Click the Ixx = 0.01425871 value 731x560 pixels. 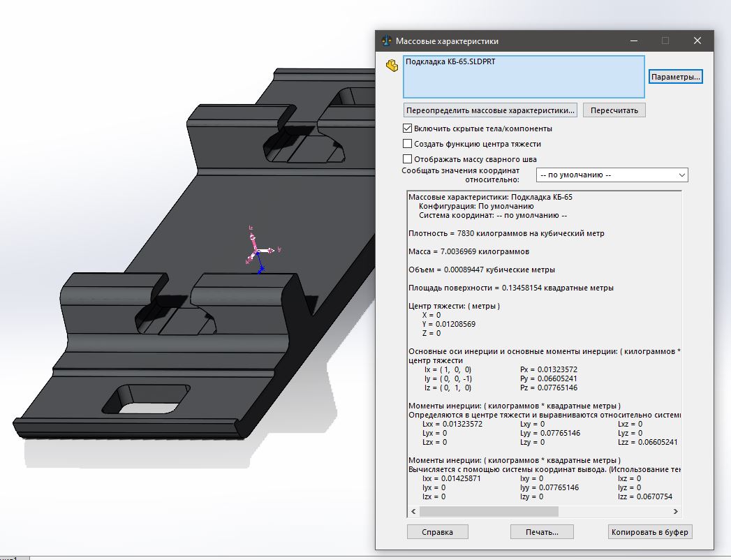[x=451, y=478]
